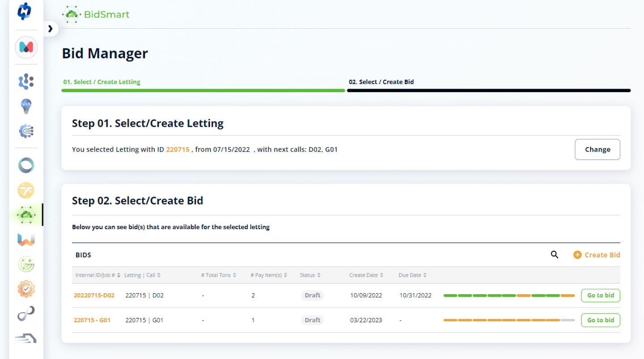
Task: Click the gray infinity loop sidebar icon
Action: 26,314
